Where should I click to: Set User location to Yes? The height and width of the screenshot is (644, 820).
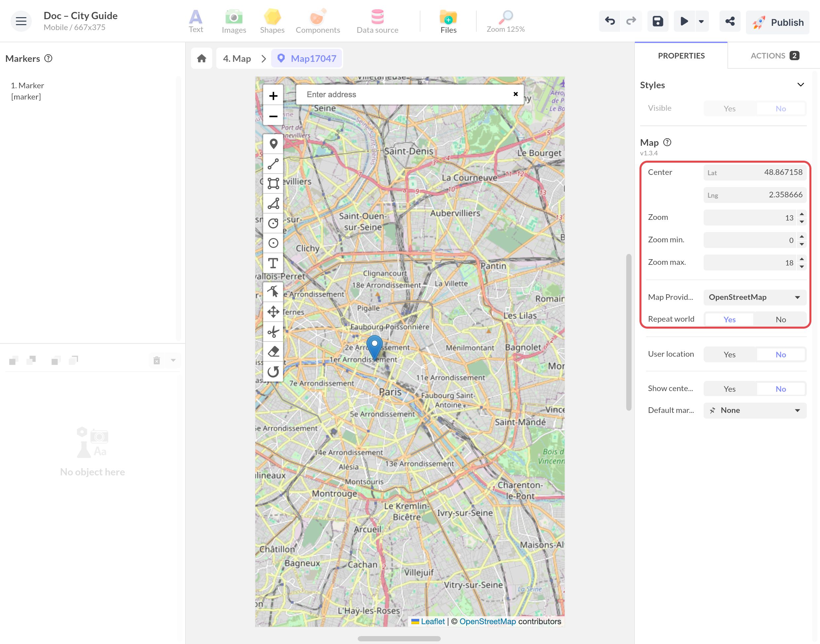click(729, 354)
